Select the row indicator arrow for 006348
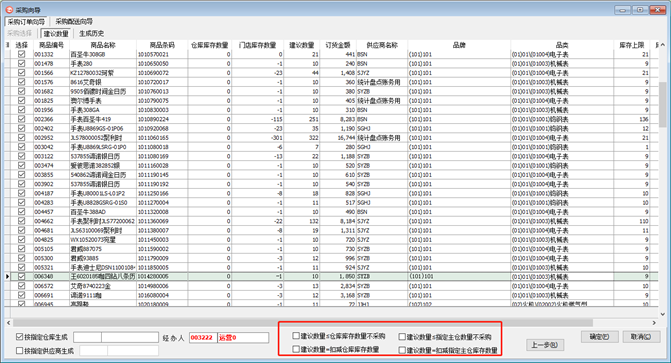This screenshot has height=363, width=671. coord(7,277)
